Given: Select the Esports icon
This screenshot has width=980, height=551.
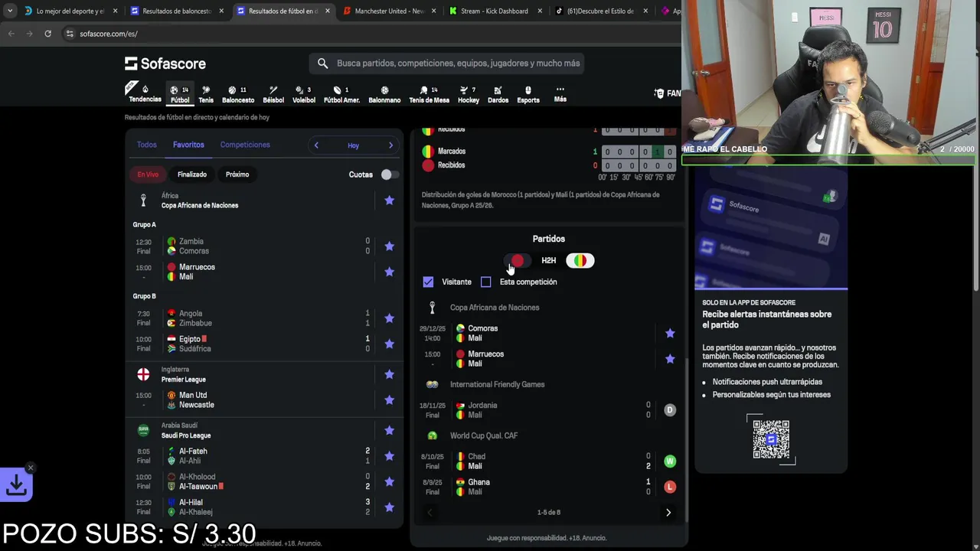Looking at the screenshot, I should [528, 94].
